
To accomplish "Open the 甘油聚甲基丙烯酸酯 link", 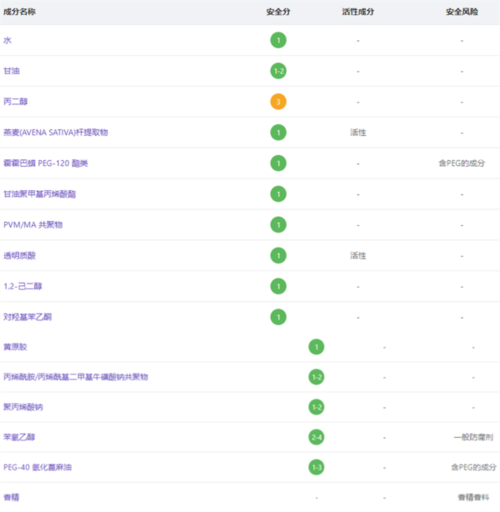I will click(40, 194).
